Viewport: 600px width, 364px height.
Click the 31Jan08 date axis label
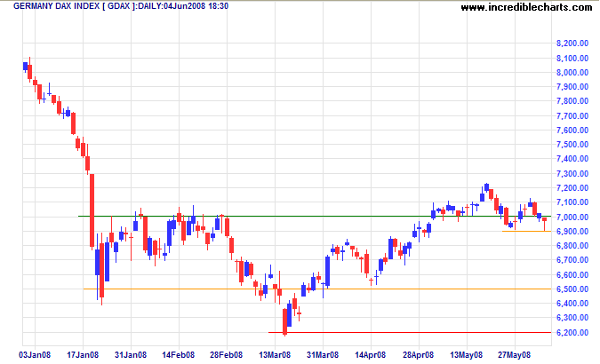[131, 355]
